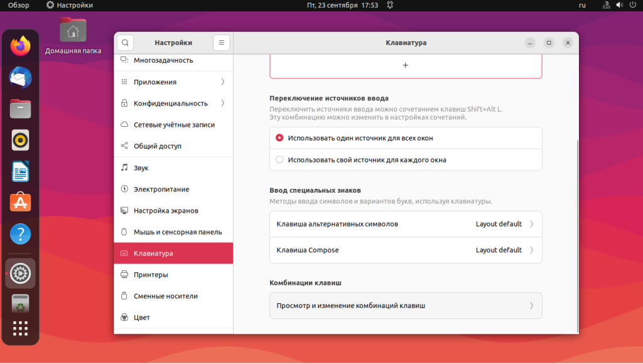
Task: Open Firefox from the dock
Action: 20,46
